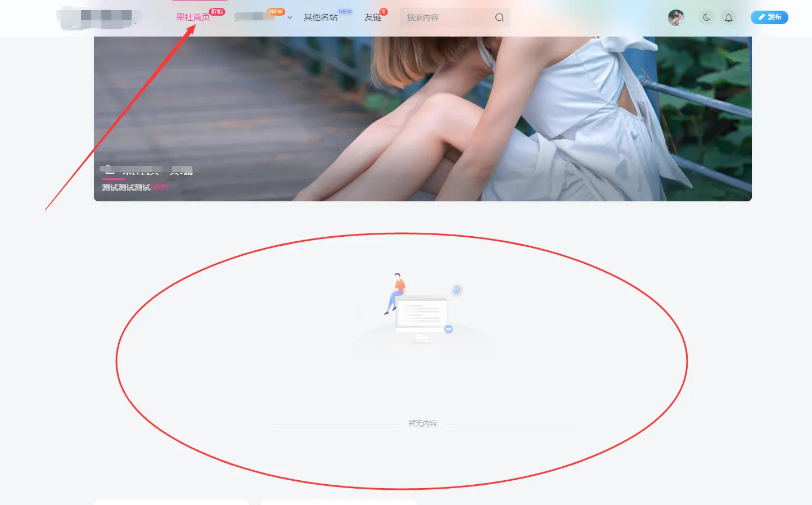The height and width of the screenshot is (505, 812).
Task: Open the banner post 测试测试测试
Action: (126, 187)
